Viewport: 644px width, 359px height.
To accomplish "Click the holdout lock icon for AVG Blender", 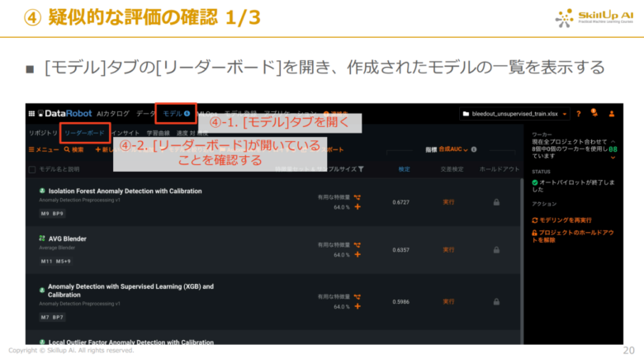I will [496, 248].
